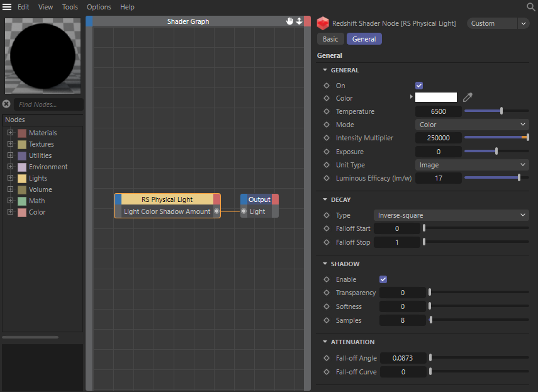Open the Mode dropdown set to Color
Screen dimensions: 538x392
(x=472, y=125)
